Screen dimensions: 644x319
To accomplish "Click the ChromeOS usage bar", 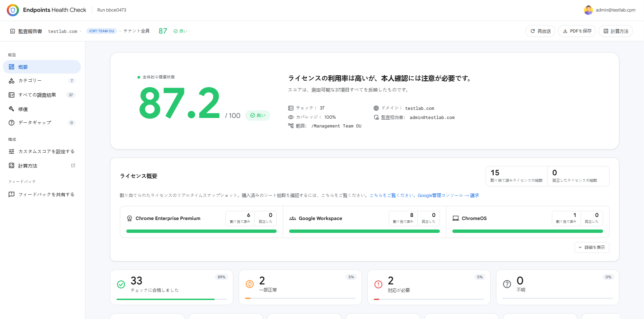I will (x=528, y=231).
